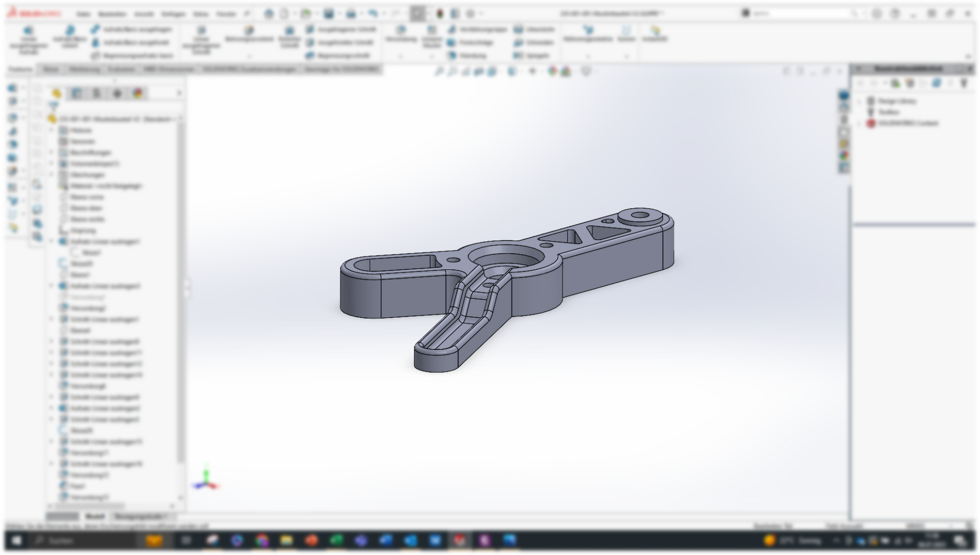Open the Referenzgeometrie dropdown

(588, 56)
